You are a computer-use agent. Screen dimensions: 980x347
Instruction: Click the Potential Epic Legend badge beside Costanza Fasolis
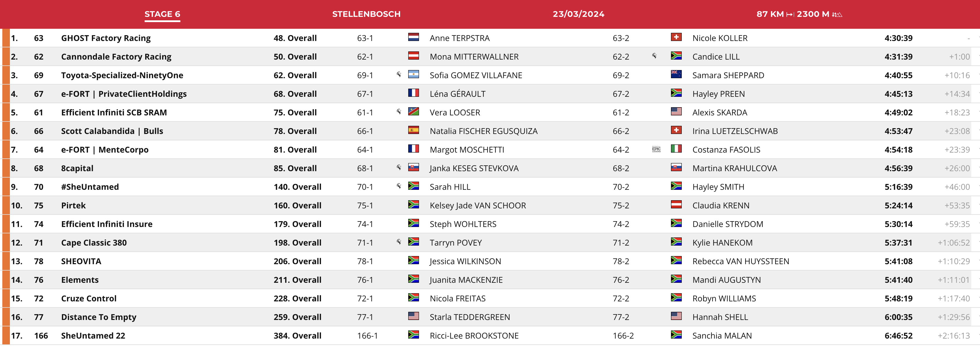click(656, 149)
